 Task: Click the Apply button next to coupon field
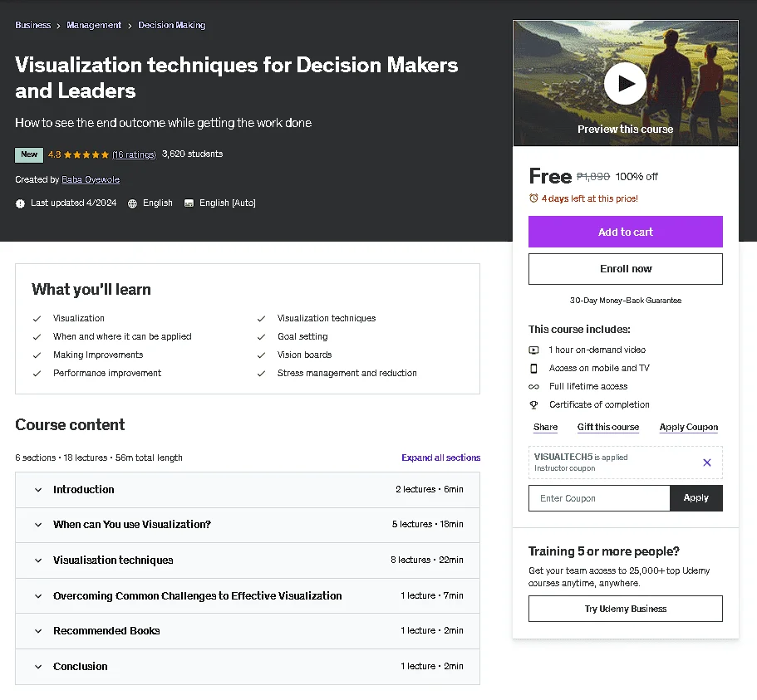click(x=696, y=498)
